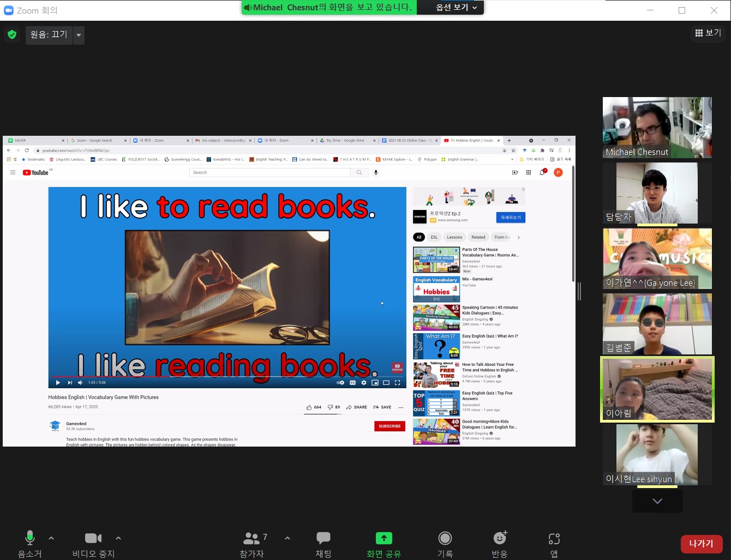This screenshot has height=560, width=731.
Task: Click the shared screen divider handle
Action: [579, 291]
